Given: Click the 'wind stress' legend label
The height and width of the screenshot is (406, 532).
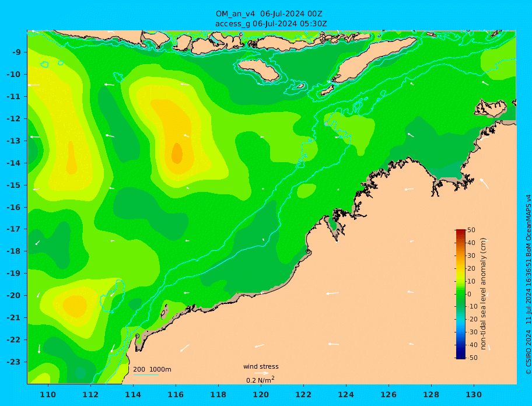Looking at the screenshot, I should point(261,366).
